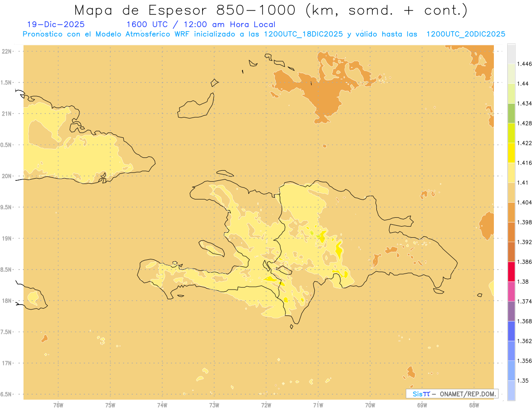
Task: Click the tan colorbar segment between 1.404 and 1.41
Action: tap(511, 192)
